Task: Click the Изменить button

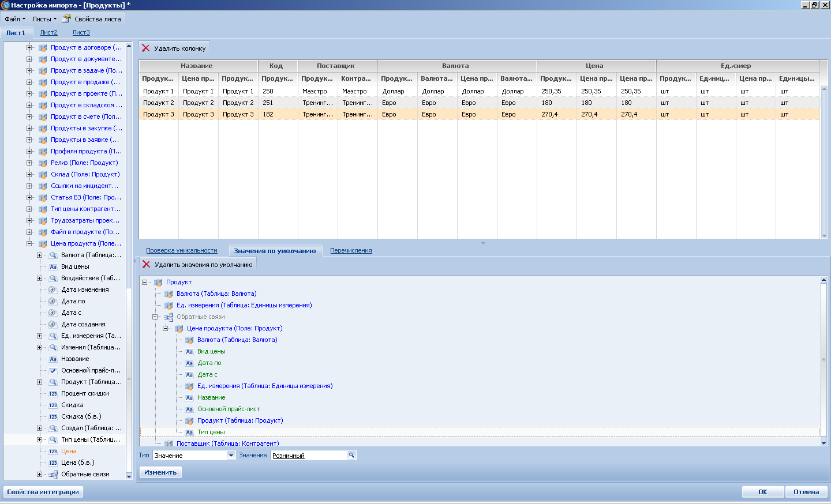Action: 160,472
